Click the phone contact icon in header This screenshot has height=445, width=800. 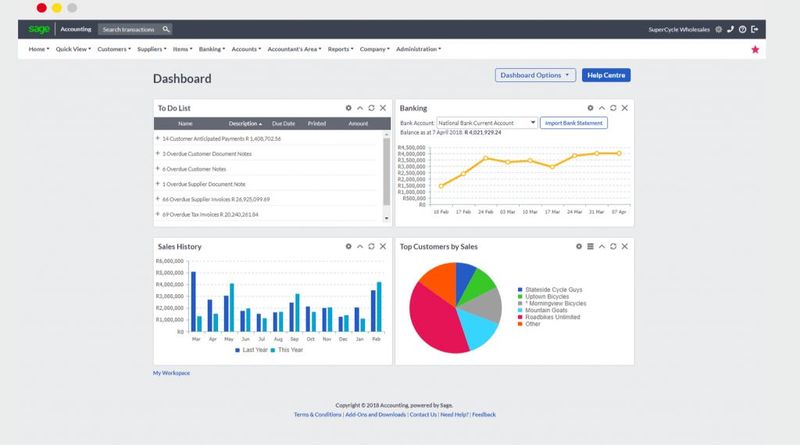730,29
